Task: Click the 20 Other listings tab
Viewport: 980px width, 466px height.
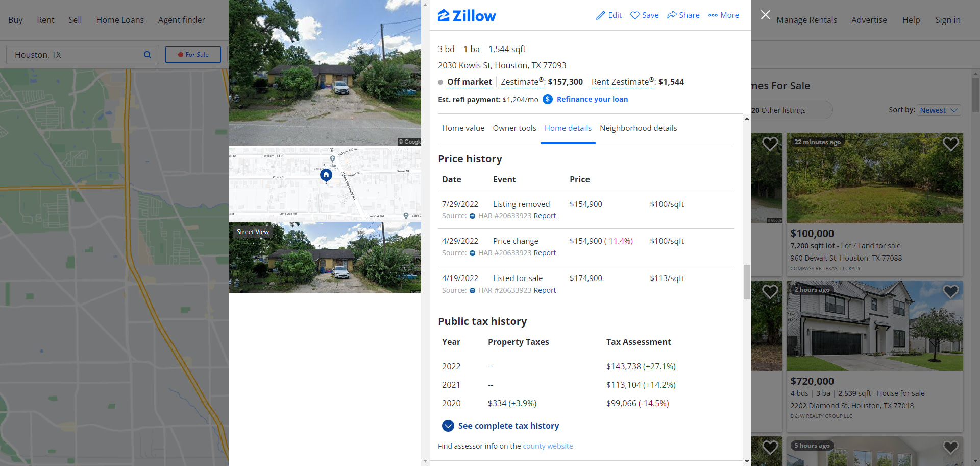Action: coord(778,110)
